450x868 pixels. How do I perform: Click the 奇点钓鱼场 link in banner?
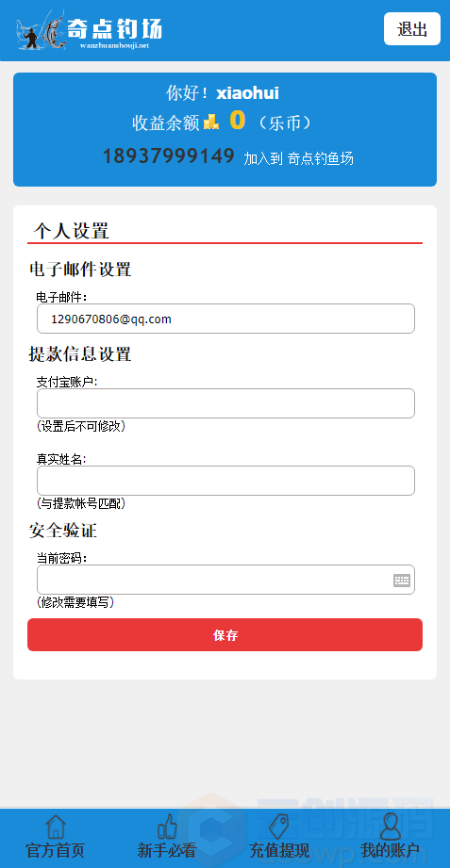[x=321, y=159]
